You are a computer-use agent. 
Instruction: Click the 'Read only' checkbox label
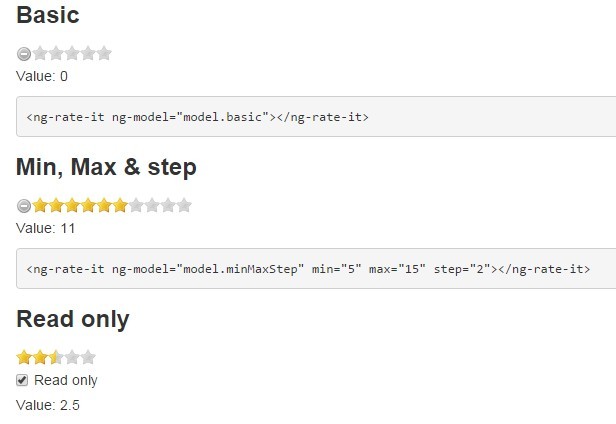tap(66, 380)
